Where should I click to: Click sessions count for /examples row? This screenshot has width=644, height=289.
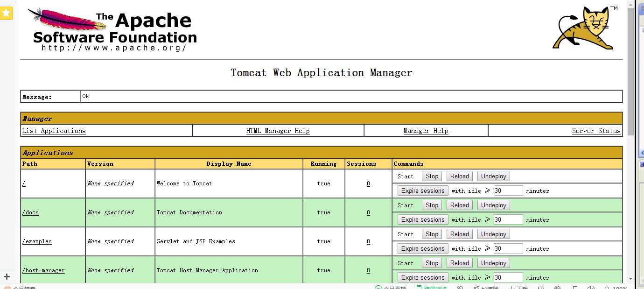[368, 241]
